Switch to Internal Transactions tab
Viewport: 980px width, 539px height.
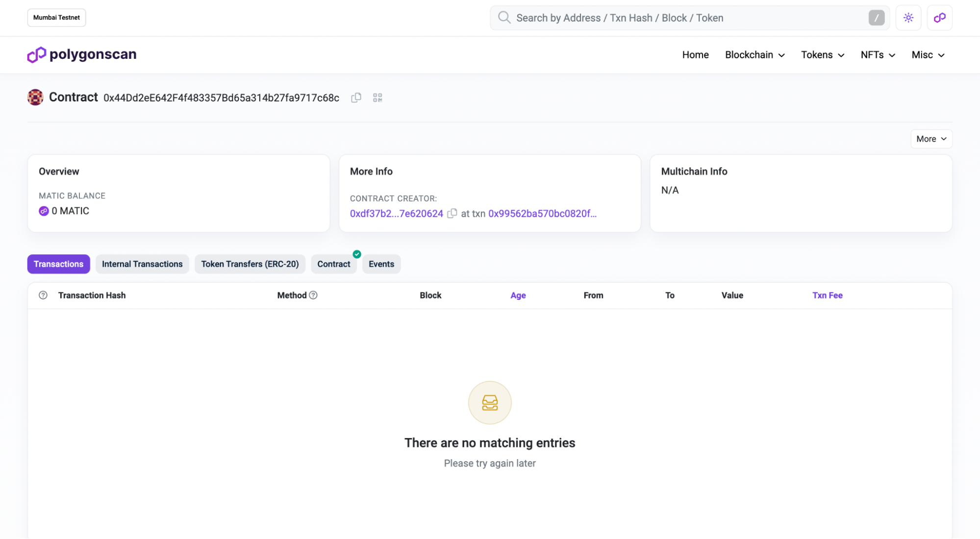pyautogui.click(x=142, y=264)
